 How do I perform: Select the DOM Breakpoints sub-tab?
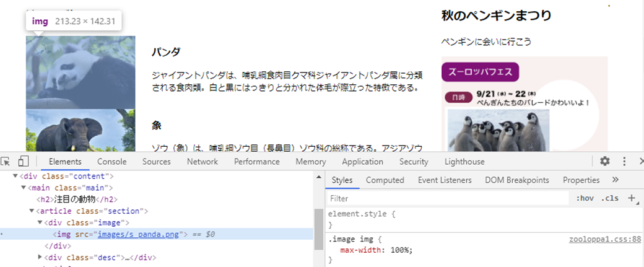point(516,180)
